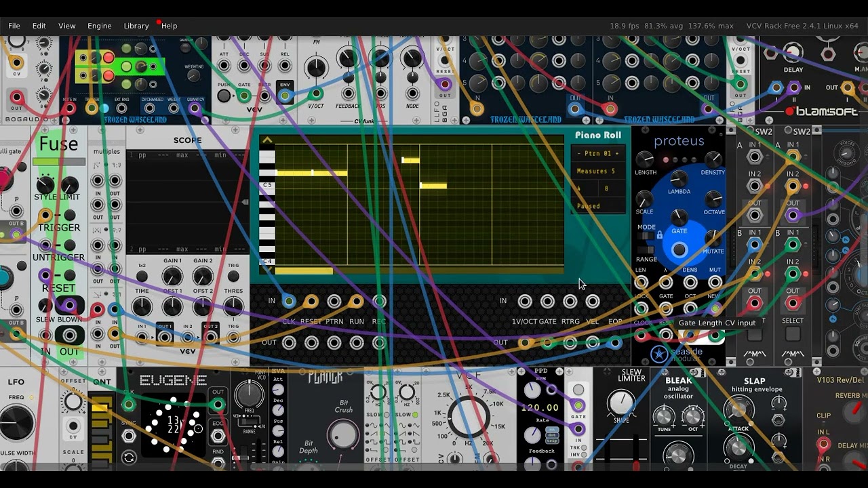Click the PPD BPM display reading 120.00
The height and width of the screenshot is (488, 868).
[x=540, y=408]
